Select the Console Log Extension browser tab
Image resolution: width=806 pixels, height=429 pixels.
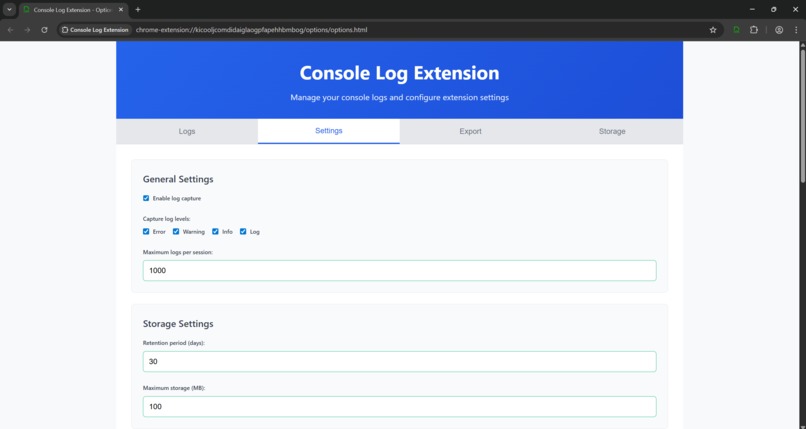tap(73, 10)
